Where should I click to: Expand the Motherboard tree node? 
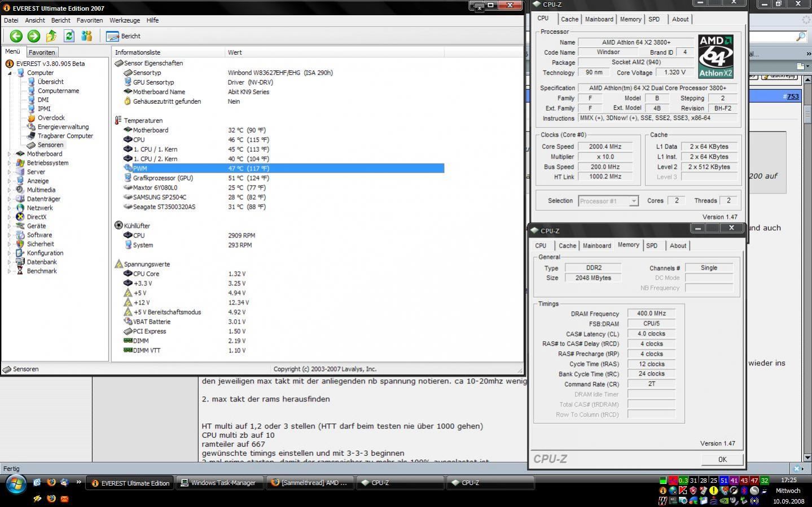tap(9, 154)
